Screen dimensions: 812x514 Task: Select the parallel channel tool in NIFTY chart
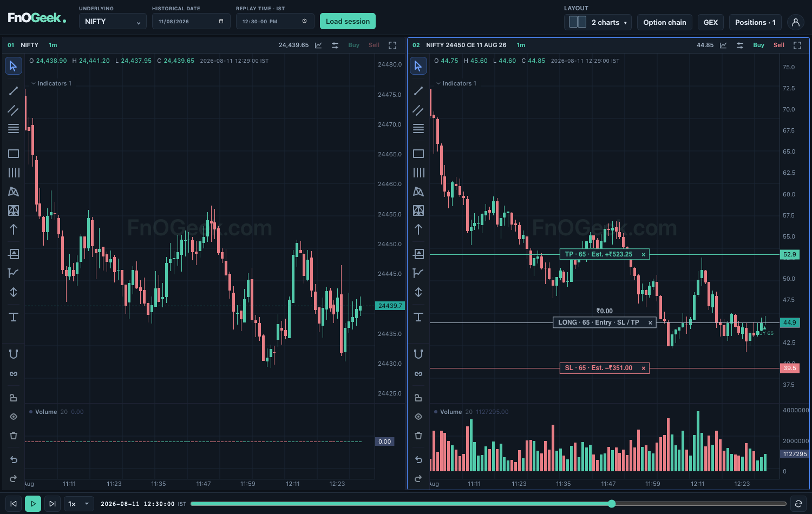pos(14,110)
